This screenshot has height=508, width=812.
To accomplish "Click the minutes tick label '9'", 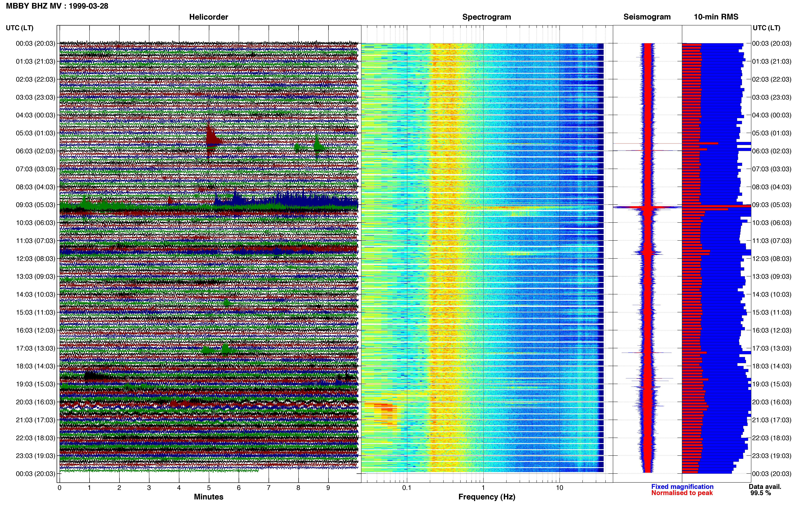I will [x=328, y=488].
